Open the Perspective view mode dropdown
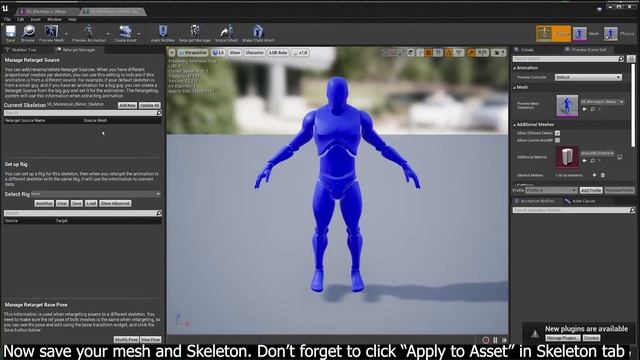The width and height of the screenshot is (640, 360). pyautogui.click(x=193, y=53)
